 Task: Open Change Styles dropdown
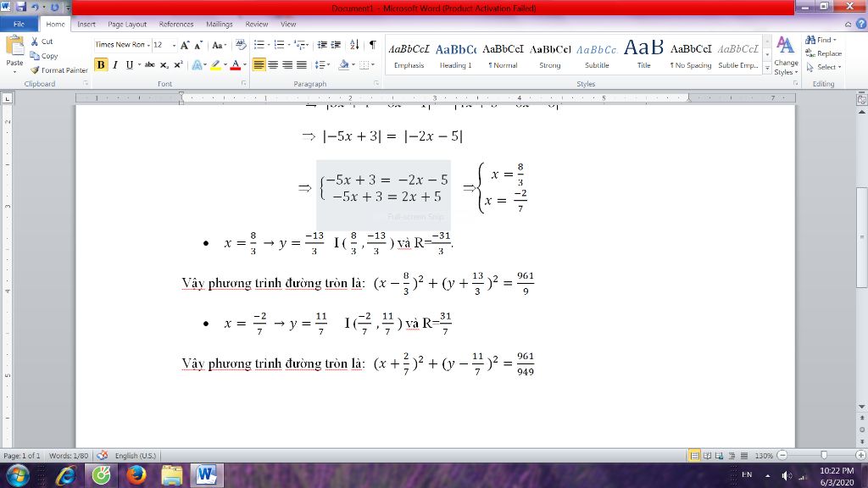coord(786,56)
